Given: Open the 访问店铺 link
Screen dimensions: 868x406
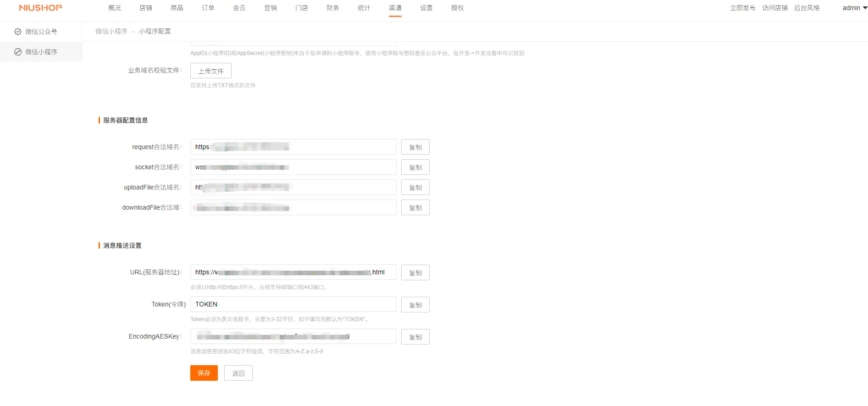Looking at the screenshot, I should 774,8.
